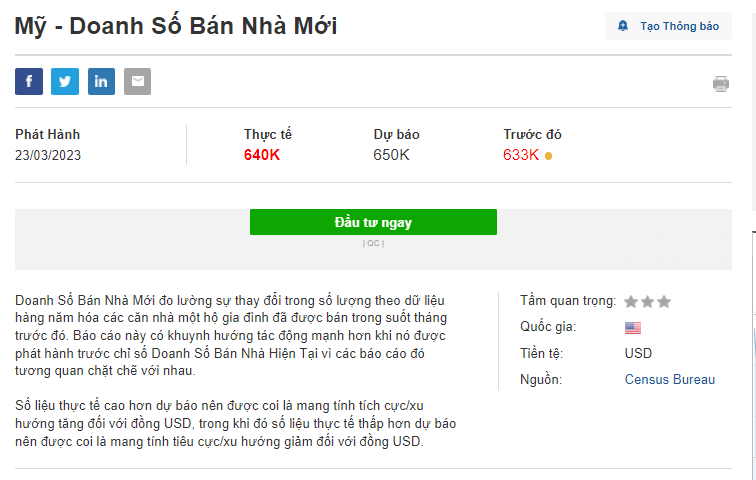Share this page on Twitter
The image size is (756, 480).
pos(65,81)
